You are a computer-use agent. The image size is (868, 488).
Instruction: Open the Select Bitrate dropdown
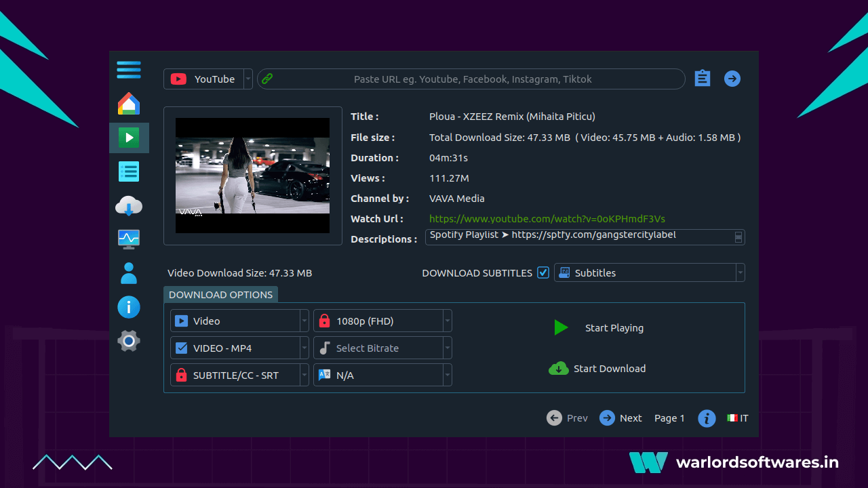[x=382, y=348]
